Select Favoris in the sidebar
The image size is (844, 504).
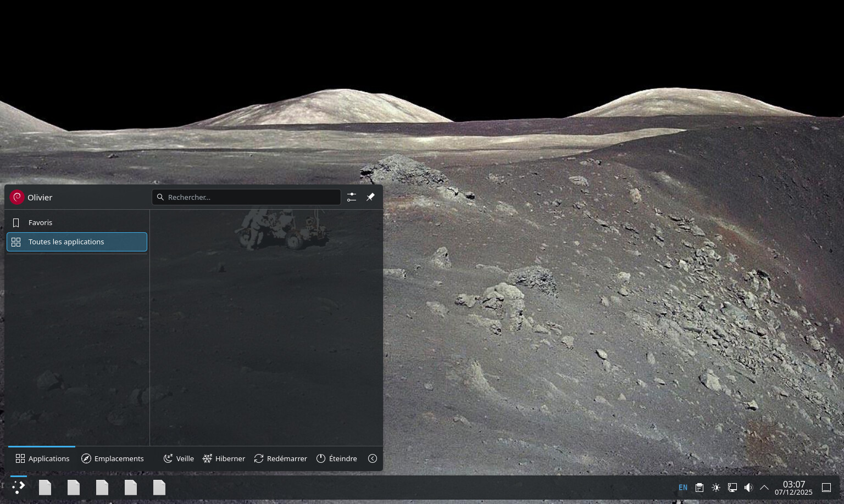point(76,222)
